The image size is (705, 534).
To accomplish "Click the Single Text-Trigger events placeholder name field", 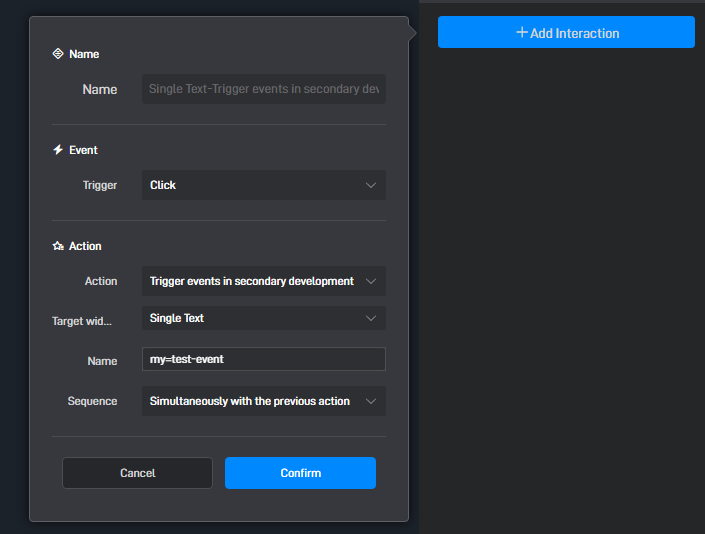I will pos(264,89).
